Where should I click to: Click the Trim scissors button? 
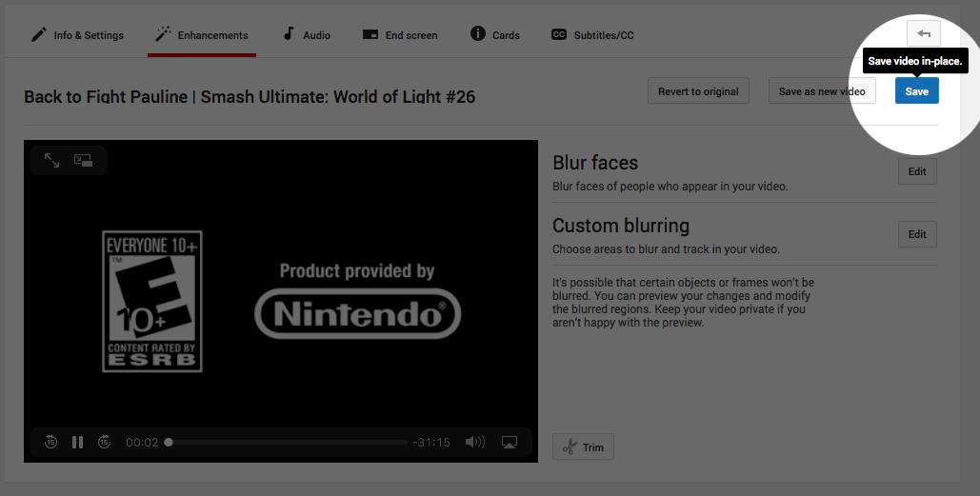(583, 446)
